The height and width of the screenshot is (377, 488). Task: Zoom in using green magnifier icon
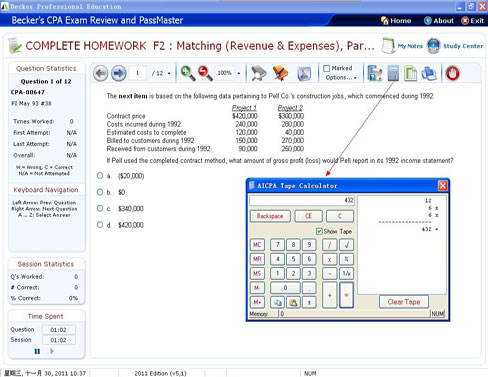click(x=188, y=73)
